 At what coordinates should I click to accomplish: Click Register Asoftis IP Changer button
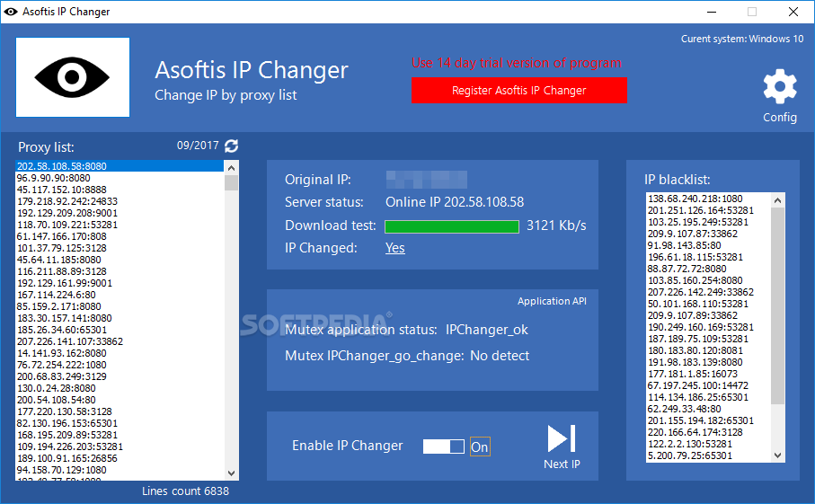pyautogui.click(x=518, y=91)
